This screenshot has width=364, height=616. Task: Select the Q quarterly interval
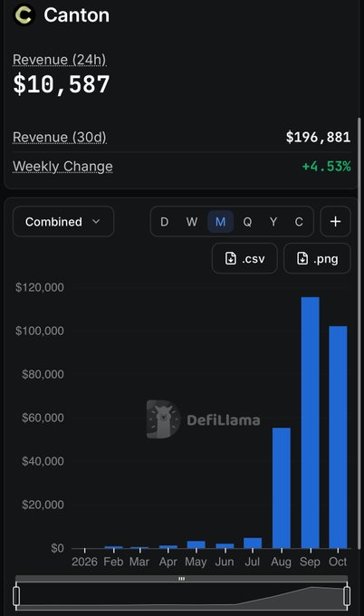pos(247,222)
